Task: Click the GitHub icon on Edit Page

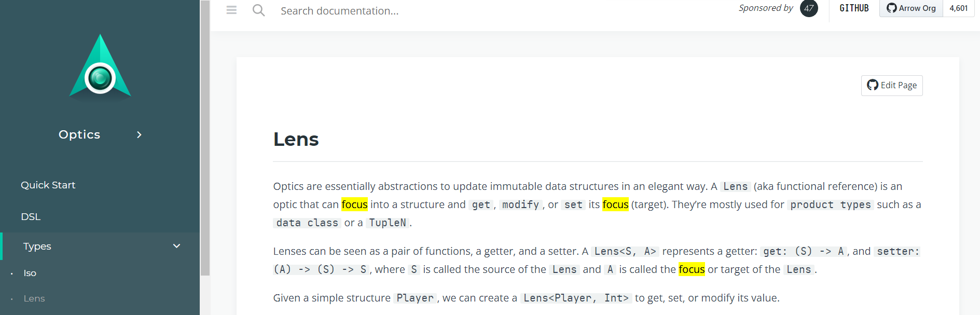Action: click(x=873, y=85)
